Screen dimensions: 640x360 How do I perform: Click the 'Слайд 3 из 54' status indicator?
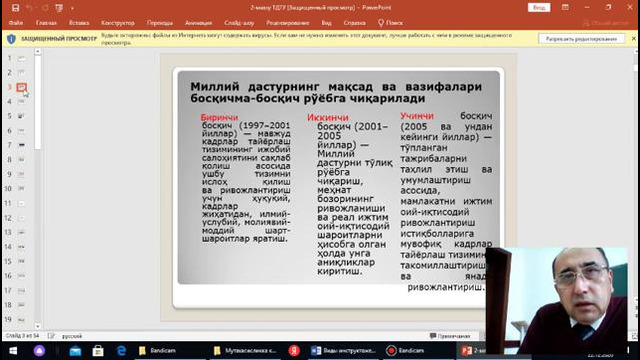tap(22, 336)
